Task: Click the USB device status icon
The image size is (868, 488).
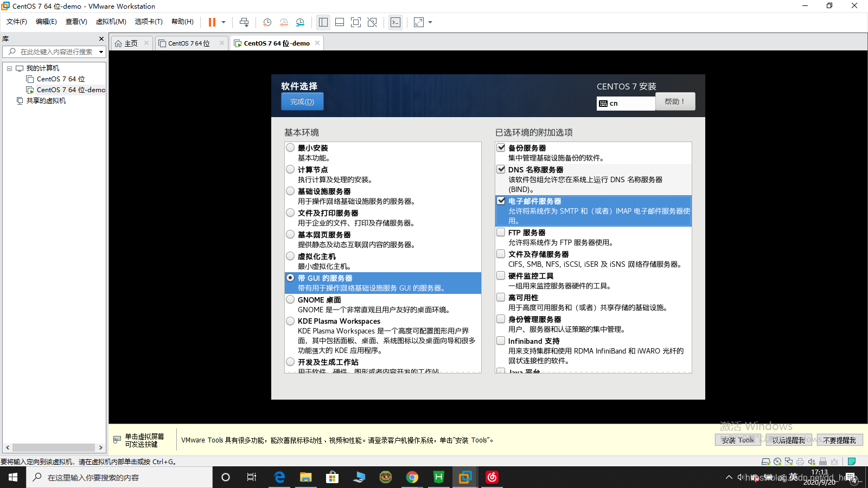Action: (x=823, y=461)
